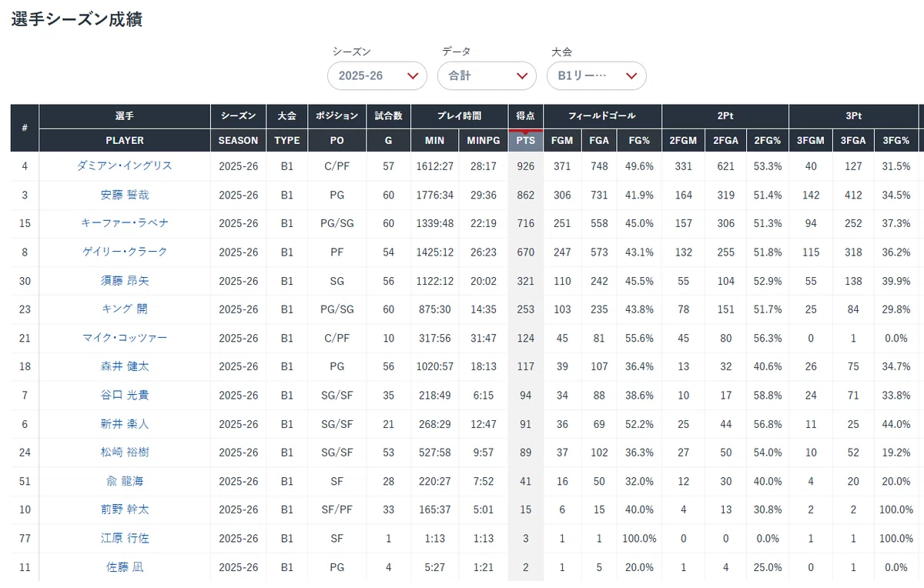This screenshot has height=588, width=924.
Task: Open player 松崎 裕樹 profile link
Action: coord(125,453)
